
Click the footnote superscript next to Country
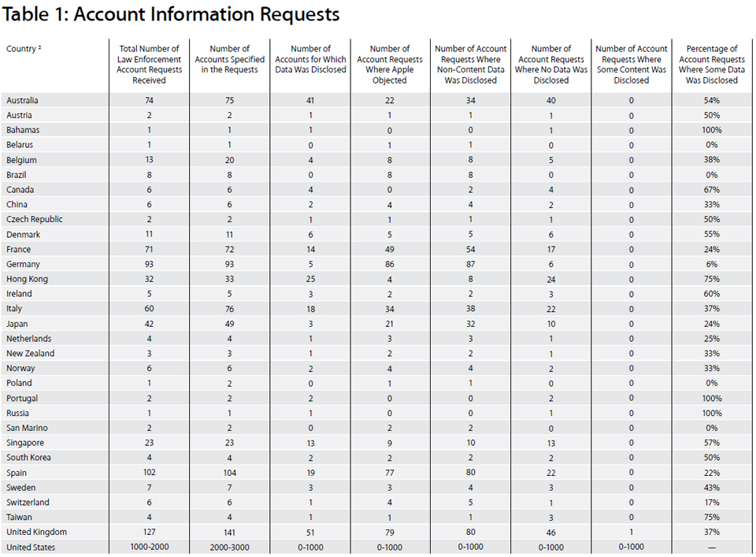click(x=40, y=47)
